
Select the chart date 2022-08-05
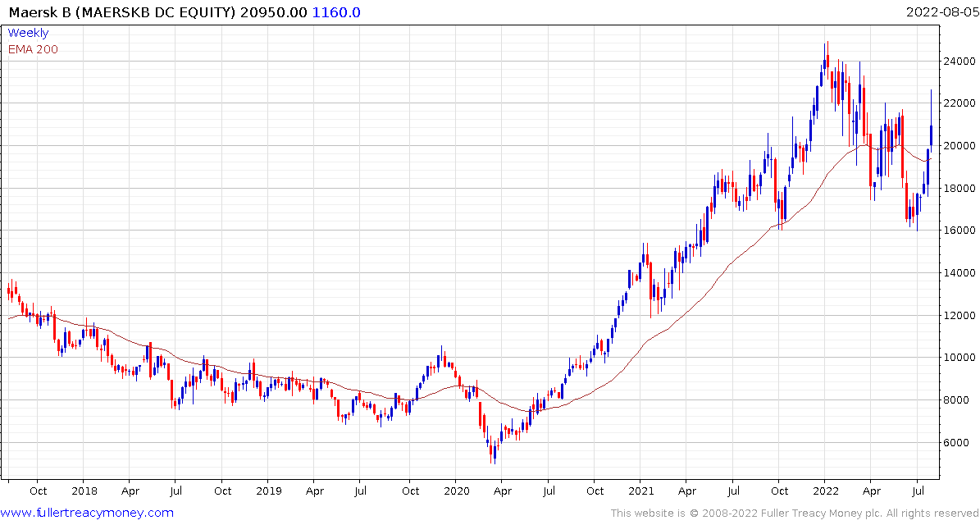(x=942, y=12)
